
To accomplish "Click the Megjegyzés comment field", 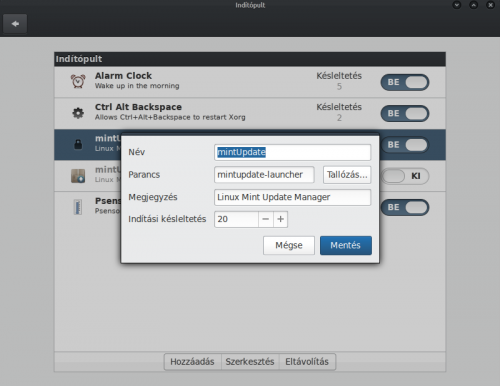I will (x=292, y=197).
